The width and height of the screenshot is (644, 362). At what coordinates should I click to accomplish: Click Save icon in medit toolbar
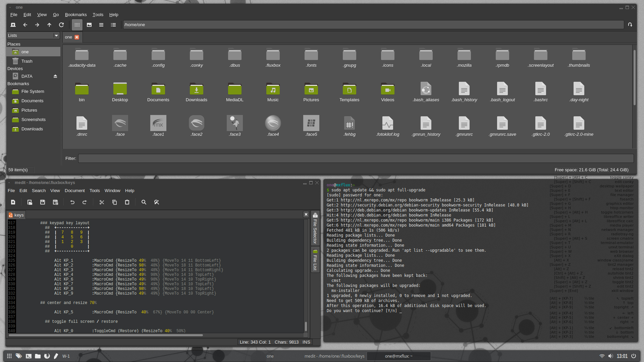pos(43,202)
